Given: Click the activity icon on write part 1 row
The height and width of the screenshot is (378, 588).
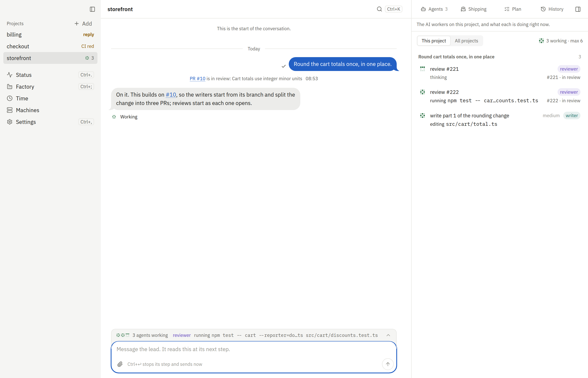Looking at the screenshot, I should tap(422, 116).
